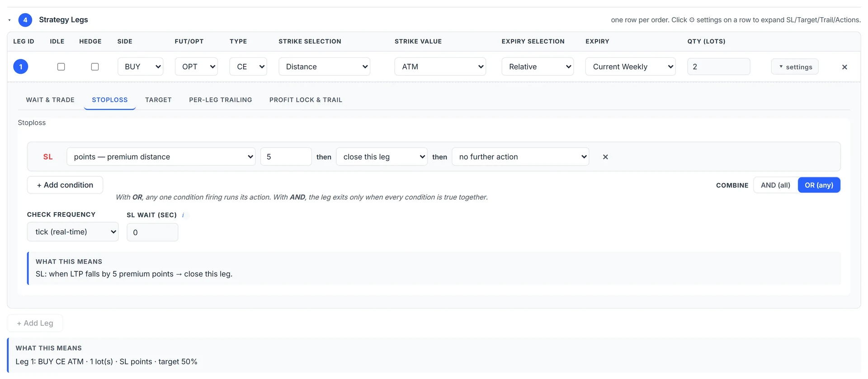Viewport: 868px width, 379px height.
Task: Tick the Idle checkbox for leg 1
Action: coord(61,66)
